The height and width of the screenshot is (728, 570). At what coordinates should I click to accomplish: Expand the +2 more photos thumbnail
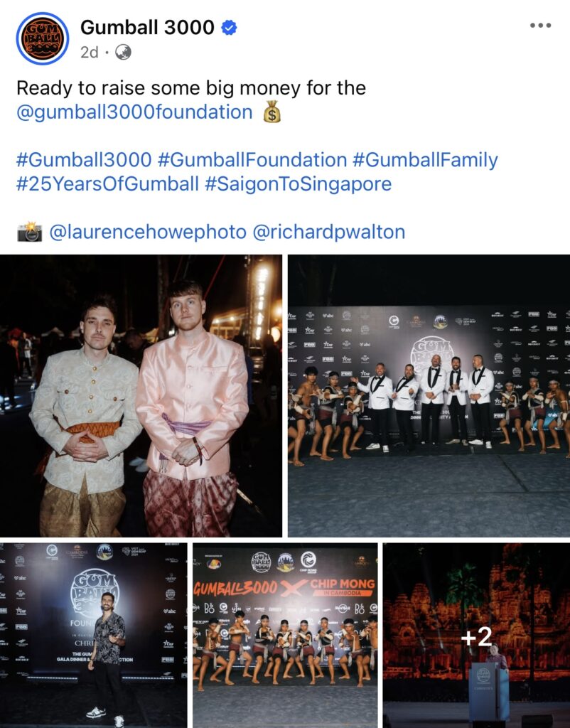point(477,635)
